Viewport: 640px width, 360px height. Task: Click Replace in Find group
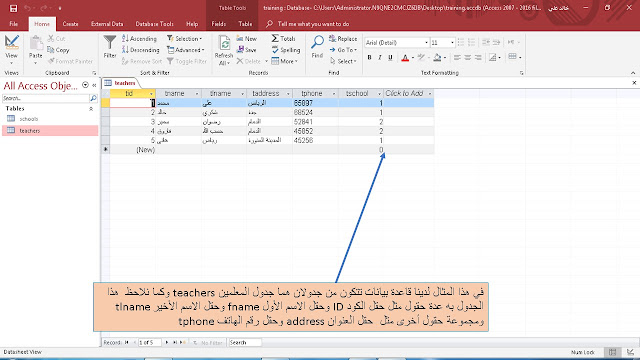(x=343, y=38)
